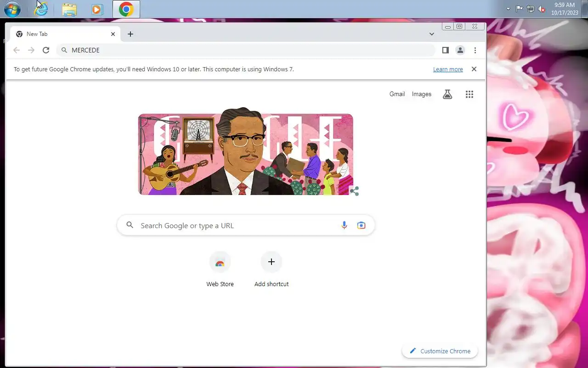Search by image with the Lens camera icon
This screenshot has width=588, height=368.
click(362, 225)
